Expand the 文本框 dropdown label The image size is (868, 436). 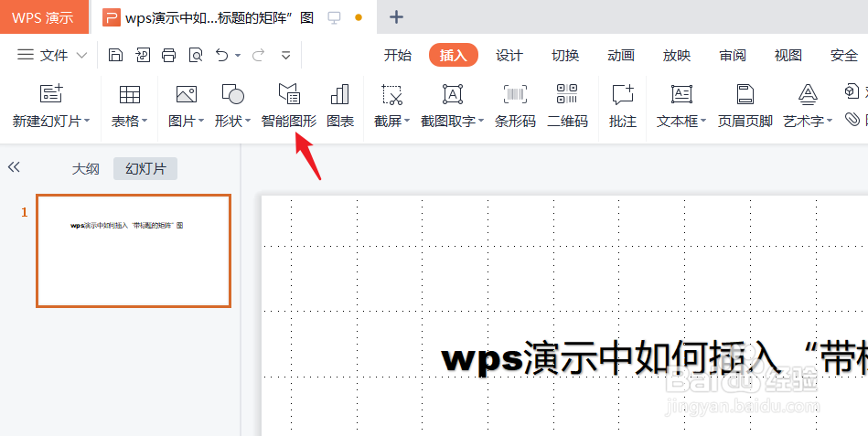[682, 122]
